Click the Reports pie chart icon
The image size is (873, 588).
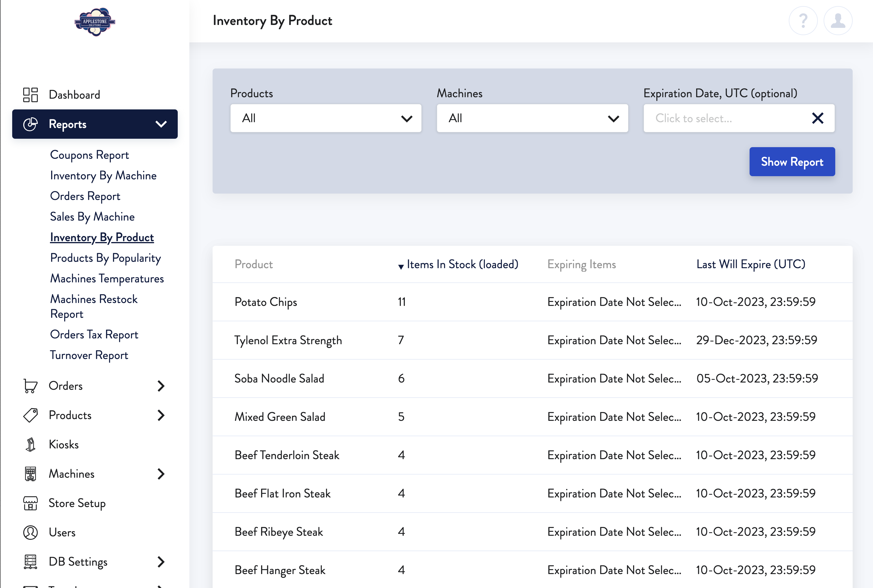30,124
